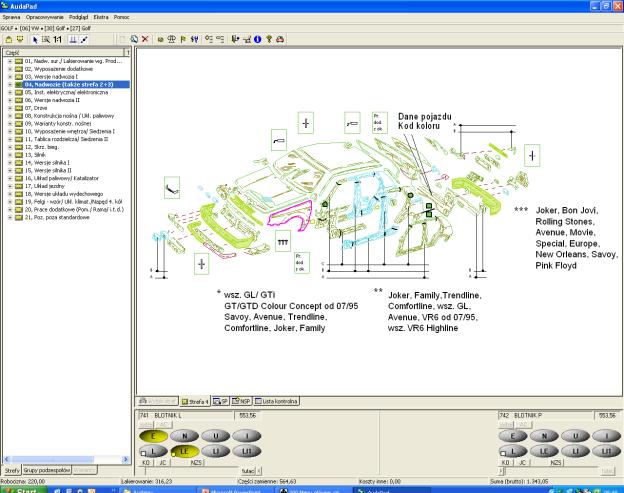The image size is (624, 493).
Task: Toggle LE option for BLOTNIK L
Action: (184, 451)
